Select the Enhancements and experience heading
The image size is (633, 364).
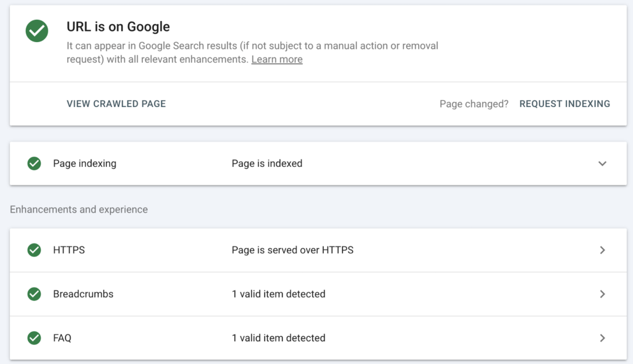[x=78, y=209]
